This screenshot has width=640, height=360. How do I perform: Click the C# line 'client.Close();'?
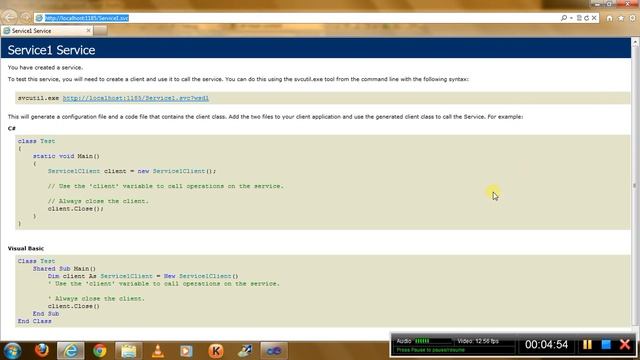(76, 209)
